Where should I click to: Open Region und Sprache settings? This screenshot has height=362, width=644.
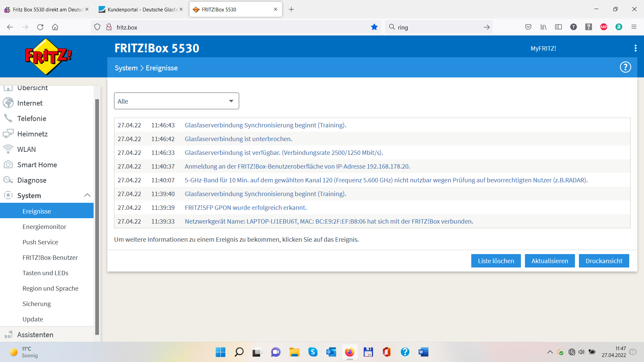(50, 288)
